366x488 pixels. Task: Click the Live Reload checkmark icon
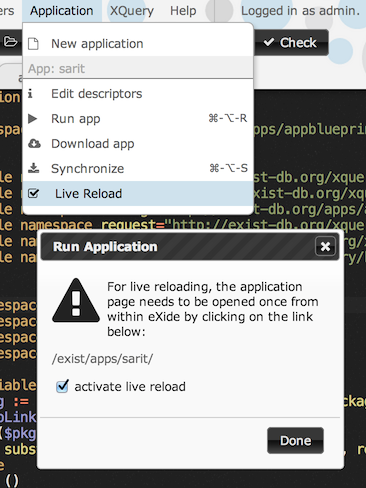(34, 193)
